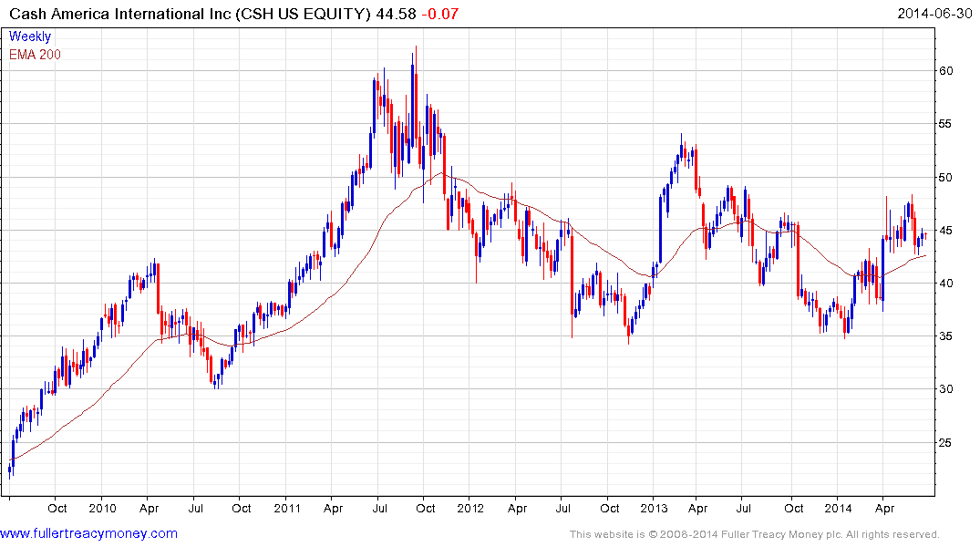The image size is (980, 547).
Task: Click the copyright notice text
Action: click(x=755, y=534)
